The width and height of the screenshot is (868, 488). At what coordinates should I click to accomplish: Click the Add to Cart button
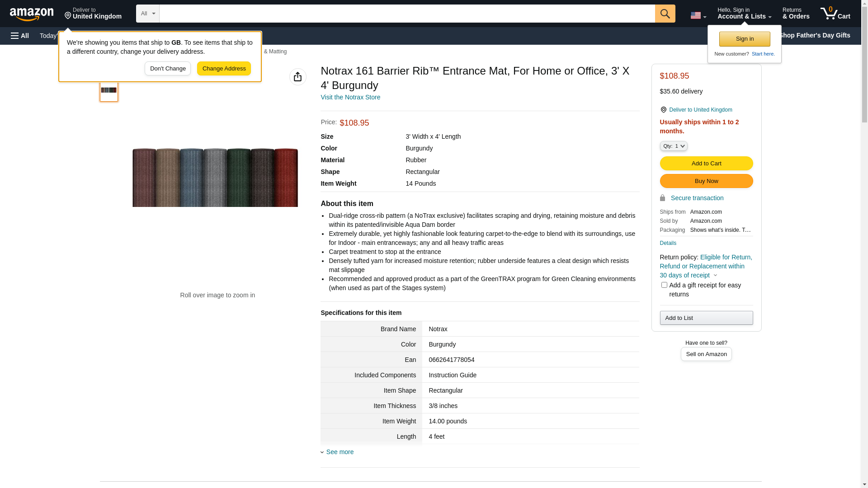pos(706,163)
